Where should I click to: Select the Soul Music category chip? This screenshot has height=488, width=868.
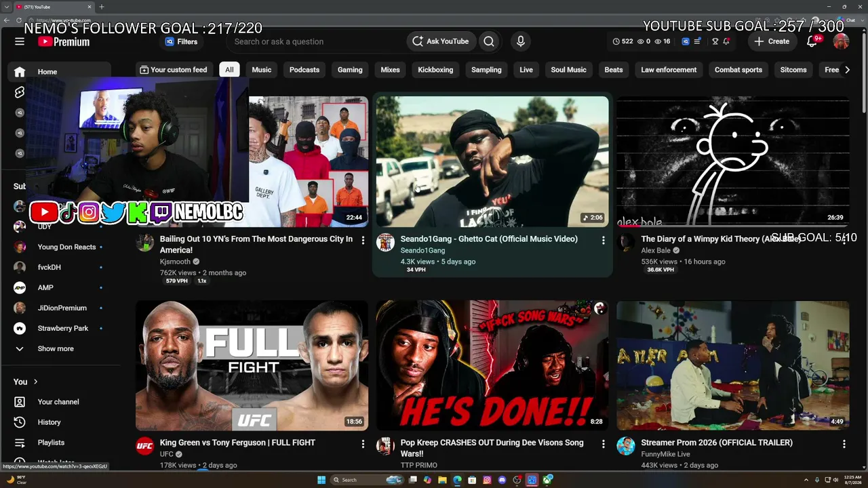coord(568,70)
